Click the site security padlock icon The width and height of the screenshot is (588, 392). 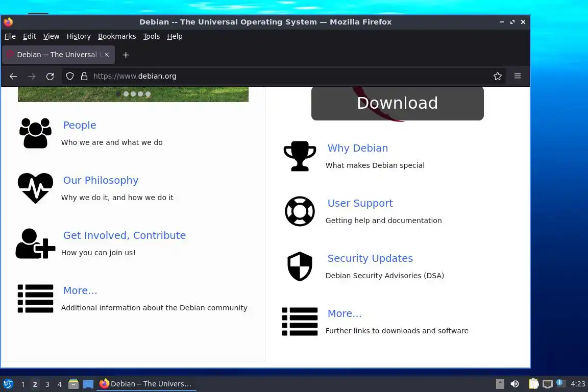84,76
